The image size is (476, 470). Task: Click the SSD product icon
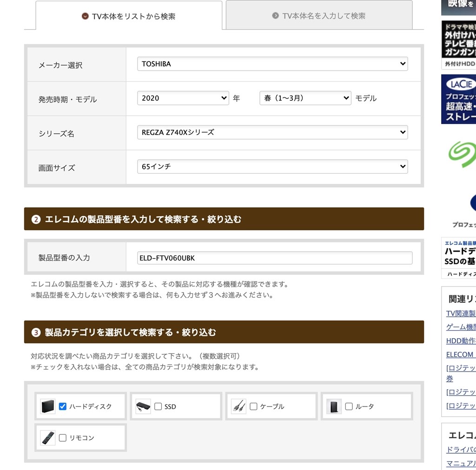(x=143, y=406)
